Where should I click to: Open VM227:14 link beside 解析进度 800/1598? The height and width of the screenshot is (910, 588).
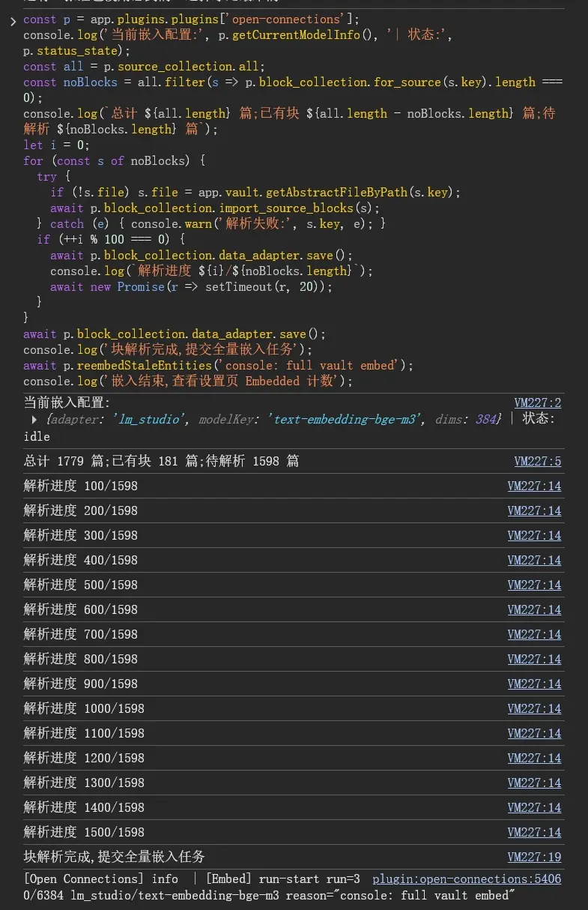[x=534, y=659]
